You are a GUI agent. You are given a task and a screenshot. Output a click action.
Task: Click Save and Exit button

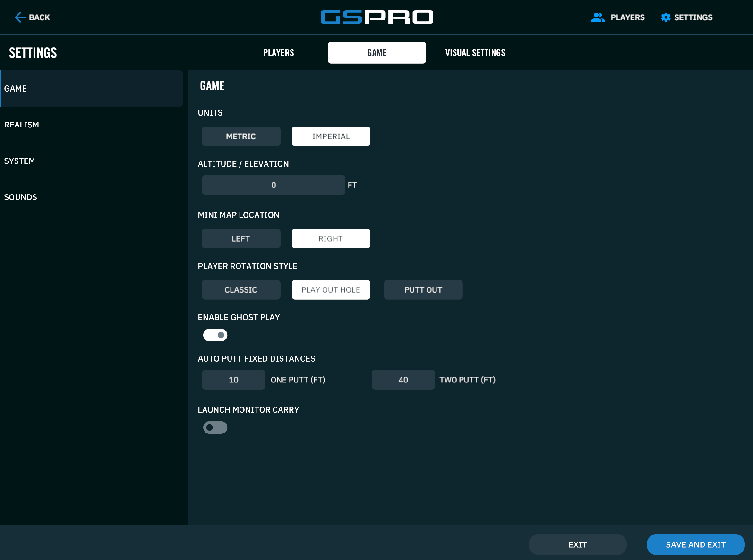click(695, 544)
